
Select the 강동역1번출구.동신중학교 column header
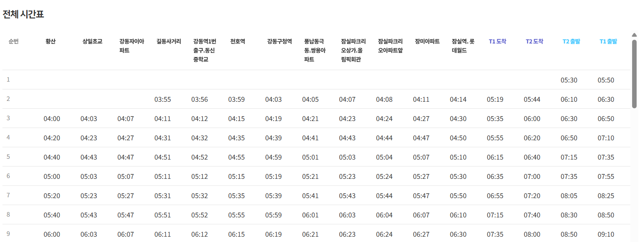204,50
